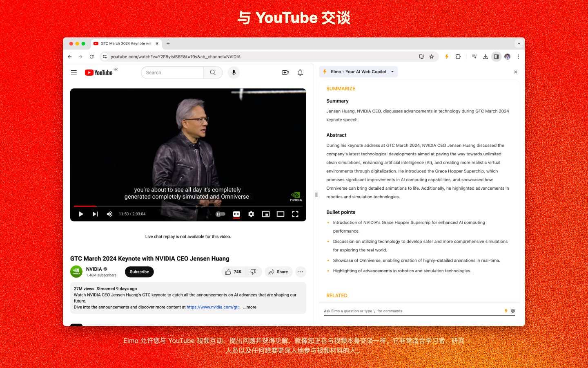This screenshot has height=368, width=588.
Task: Open the nvidia.com/gtc link in description
Action: tap(213, 307)
